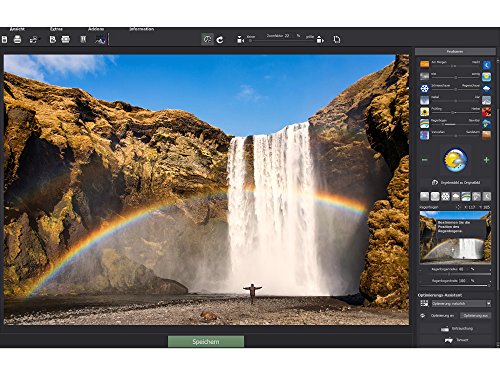The image size is (500, 375).
Task: Click the green plus button beside weather globe
Action: pyautogui.click(x=486, y=160)
